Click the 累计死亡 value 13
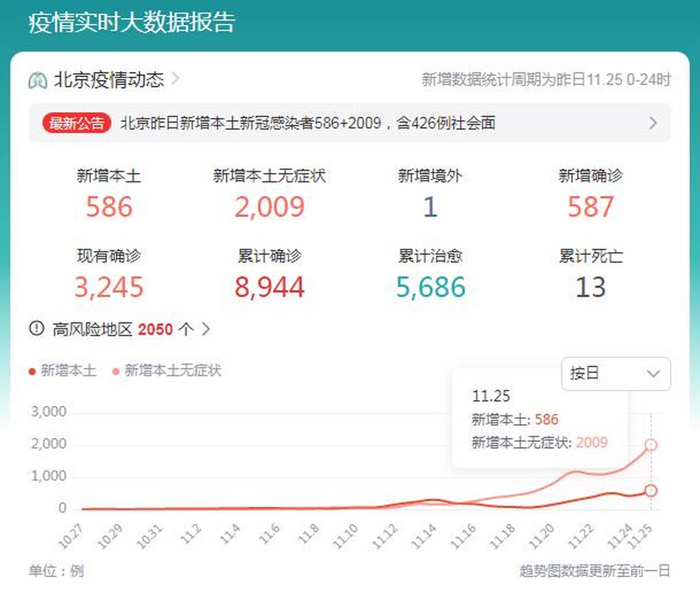The height and width of the screenshot is (593, 700). pos(591,287)
